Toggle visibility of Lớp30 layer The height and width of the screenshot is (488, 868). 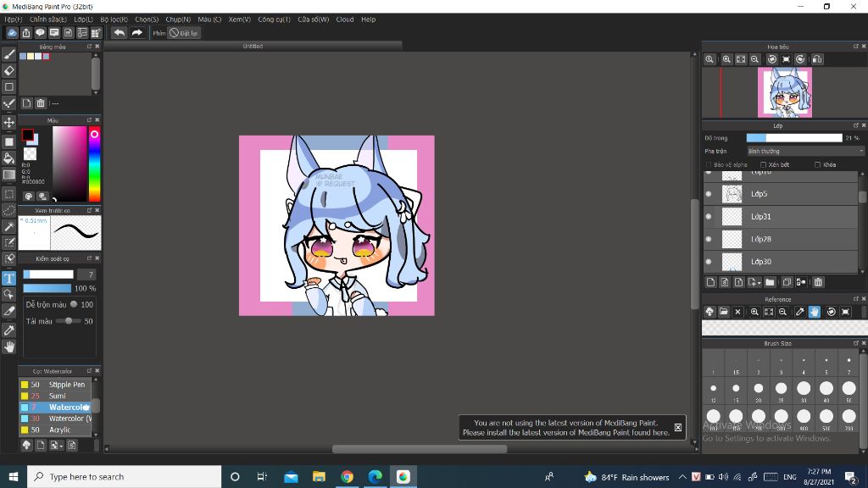point(709,262)
